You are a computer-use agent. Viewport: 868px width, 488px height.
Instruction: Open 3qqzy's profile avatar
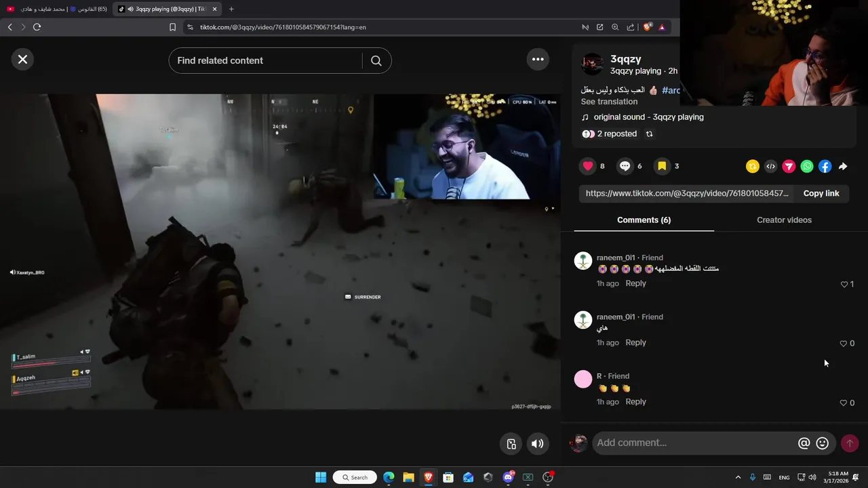[x=592, y=64]
